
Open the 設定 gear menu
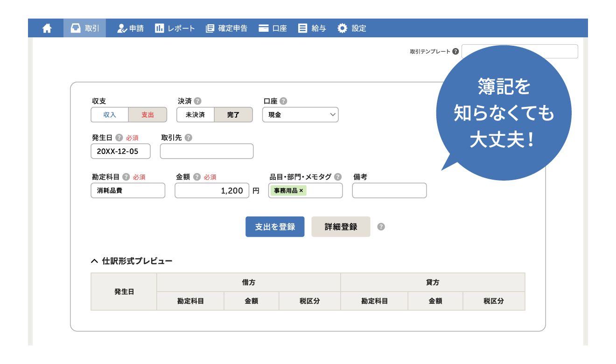[x=352, y=28]
